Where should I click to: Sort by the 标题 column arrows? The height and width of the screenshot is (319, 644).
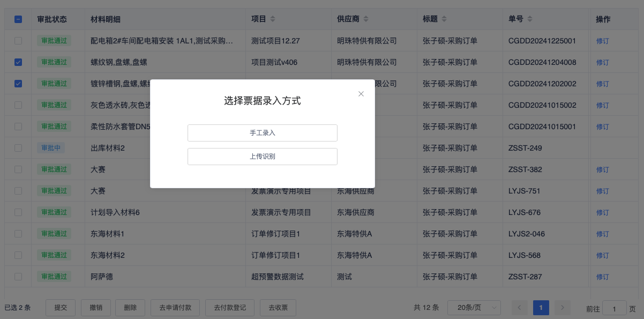pyautogui.click(x=444, y=19)
